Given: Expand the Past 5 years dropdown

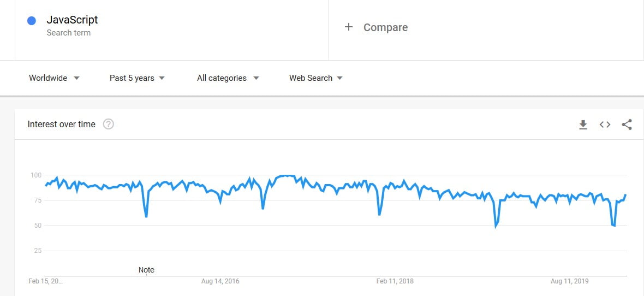Looking at the screenshot, I should 137,78.
